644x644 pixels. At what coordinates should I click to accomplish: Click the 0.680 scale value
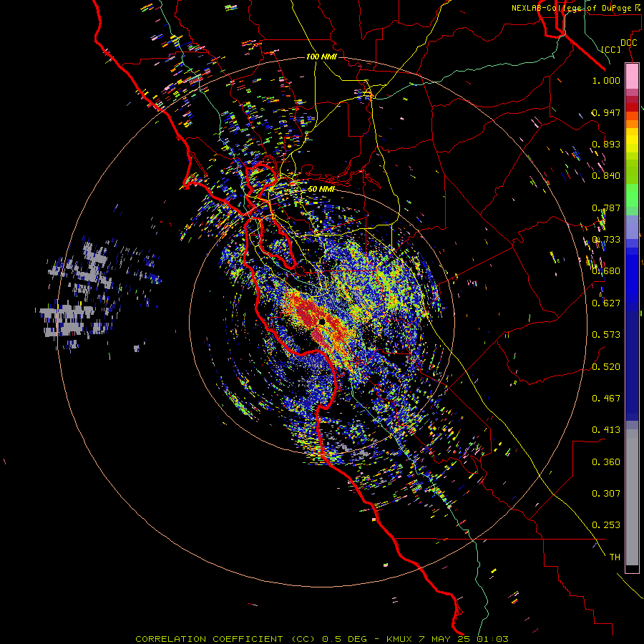click(x=606, y=271)
